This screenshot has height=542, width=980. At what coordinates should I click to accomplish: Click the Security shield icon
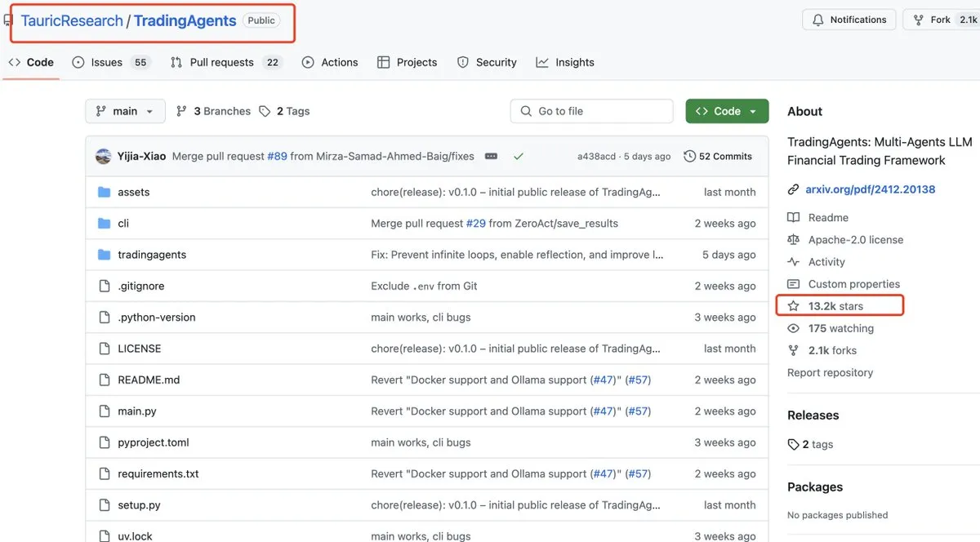(x=463, y=62)
